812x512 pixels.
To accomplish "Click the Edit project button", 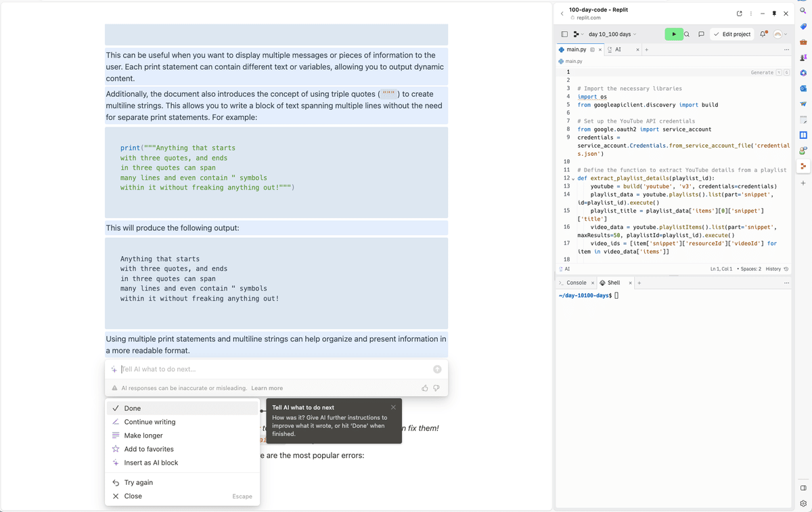I will [x=732, y=33].
